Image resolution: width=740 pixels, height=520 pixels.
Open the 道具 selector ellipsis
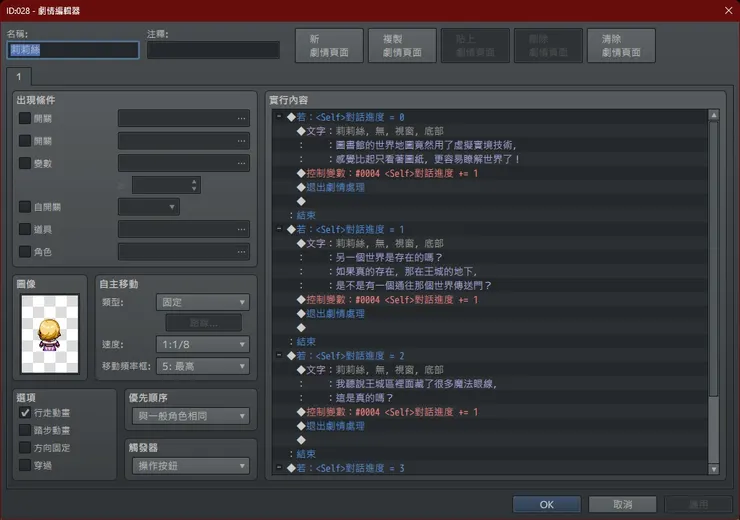(x=241, y=229)
